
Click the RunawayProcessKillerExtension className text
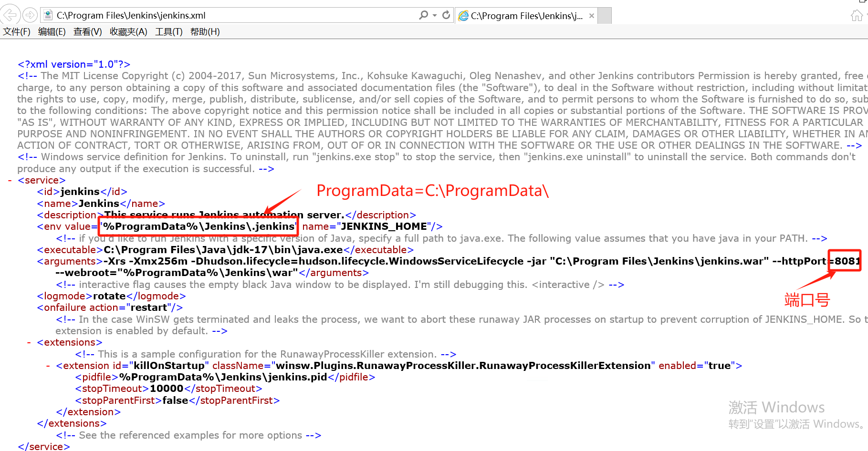pyautogui.click(x=463, y=366)
